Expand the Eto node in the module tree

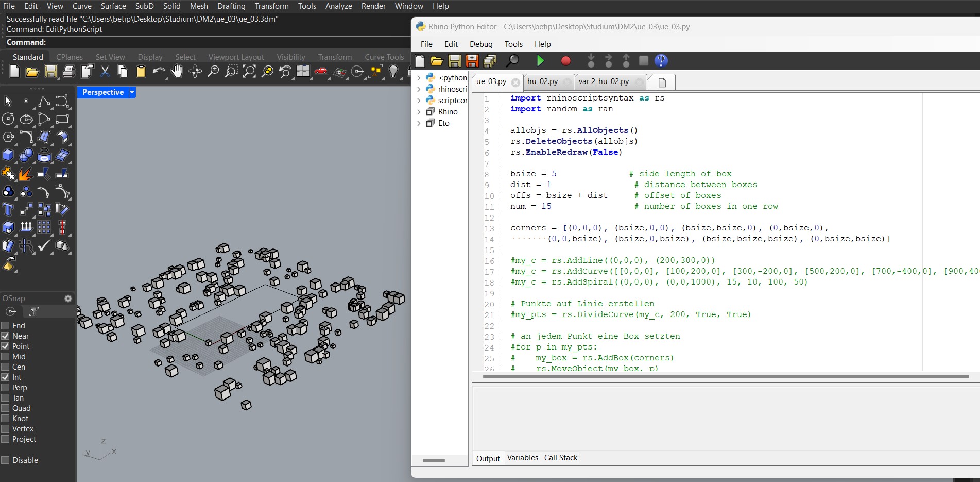click(x=419, y=123)
